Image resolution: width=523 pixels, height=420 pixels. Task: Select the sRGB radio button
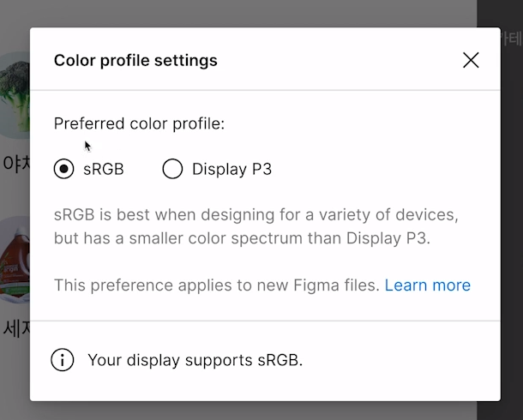tap(63, 169)
